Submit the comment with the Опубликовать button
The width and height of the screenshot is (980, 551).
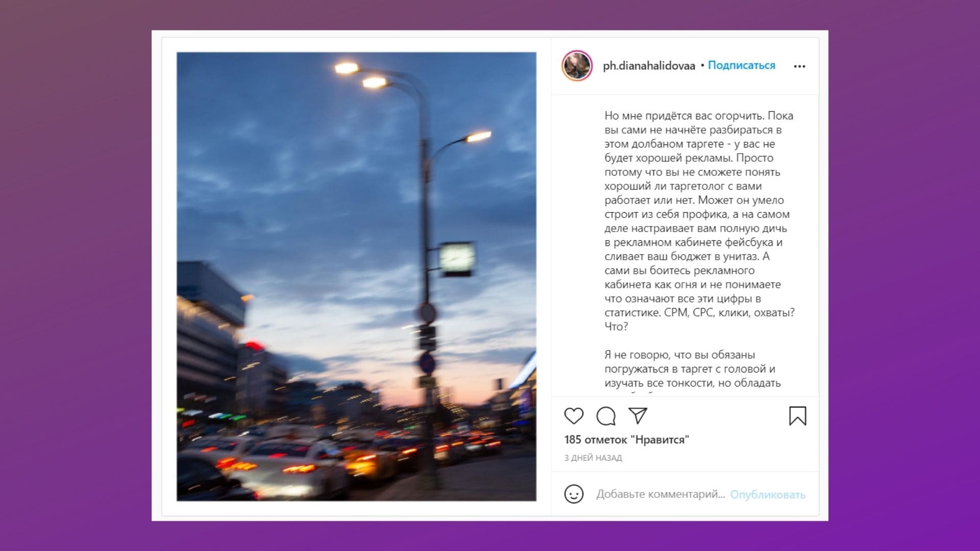768,494
